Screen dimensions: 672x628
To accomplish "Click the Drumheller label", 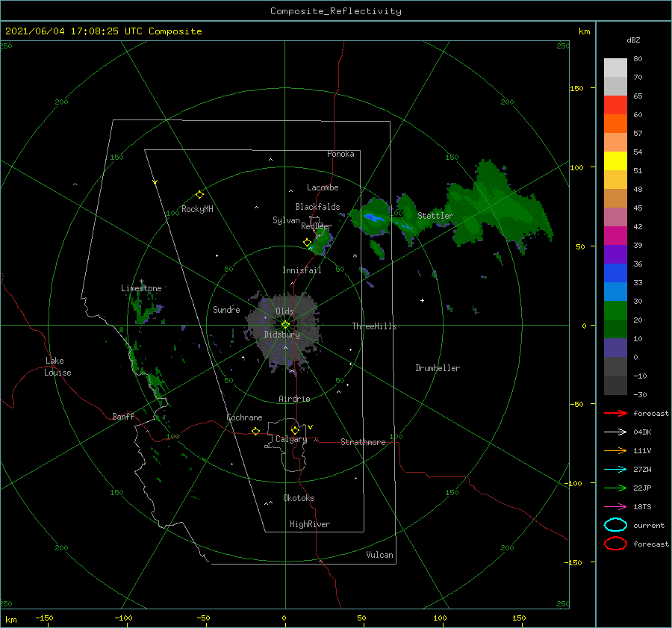I will (x=438, y=368).
